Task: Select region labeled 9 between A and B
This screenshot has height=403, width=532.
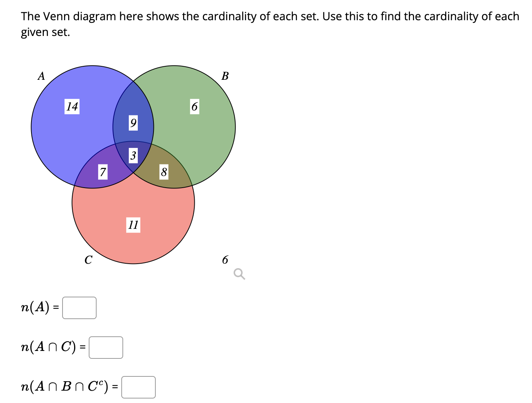Action: click(133, 123)
